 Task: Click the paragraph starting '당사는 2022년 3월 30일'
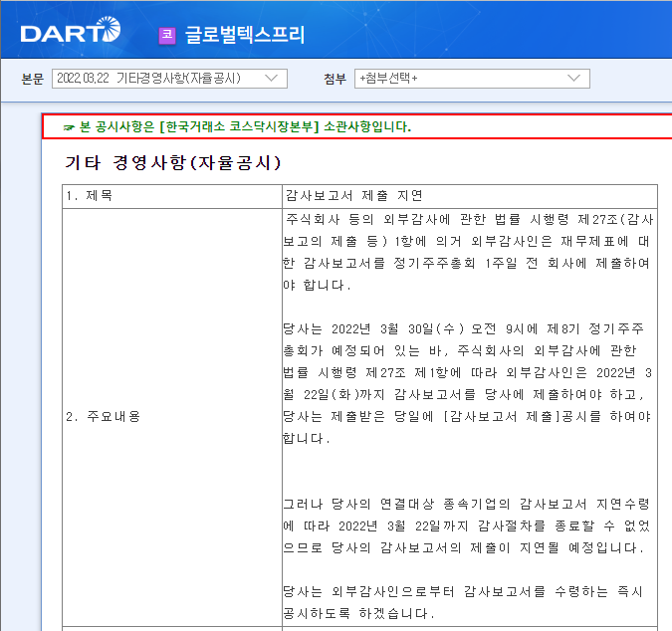pyautogui.click(x=468, y=382)
